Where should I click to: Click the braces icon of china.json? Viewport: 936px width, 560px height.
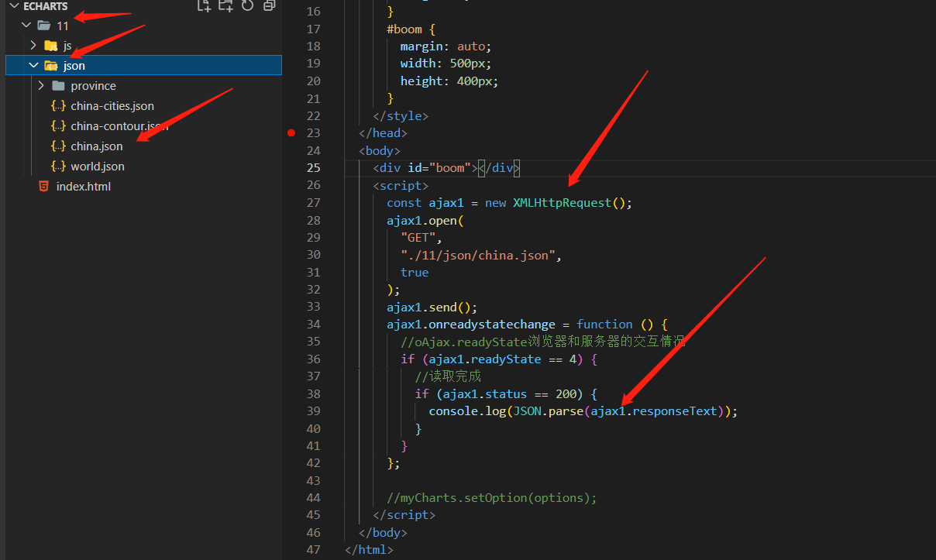tap(58, 146)
